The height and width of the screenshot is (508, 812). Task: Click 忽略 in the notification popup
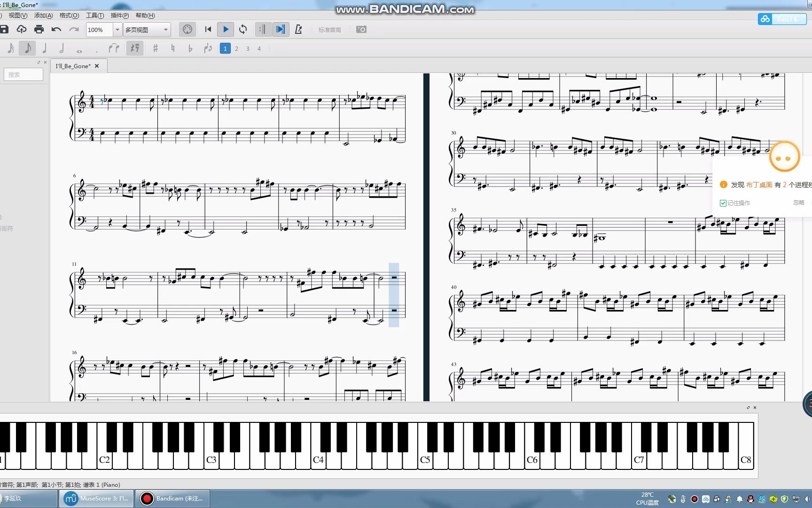click(799, 203)
